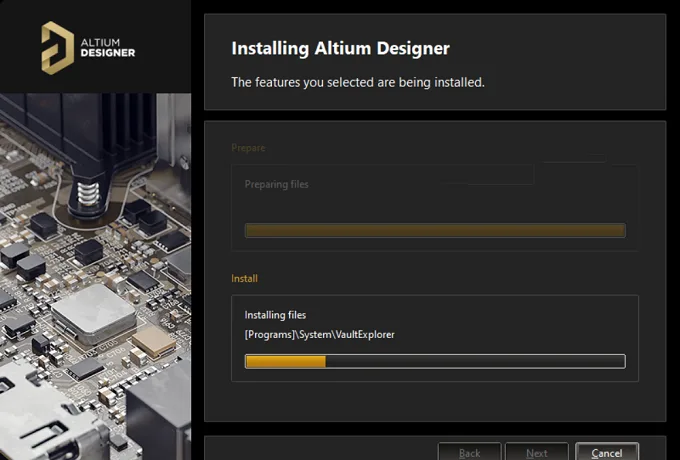The height and width of the screenshot is (460, 680).
Task: Click the disabled Back button
Action: pyautogui.click(x=470, y=452)
